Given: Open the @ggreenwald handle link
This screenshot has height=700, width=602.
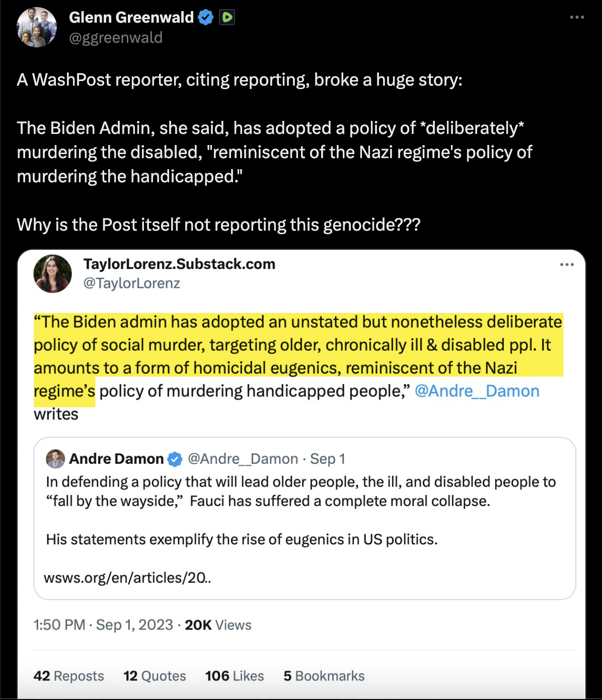Looking at the screenshot, I should point(115,38).
